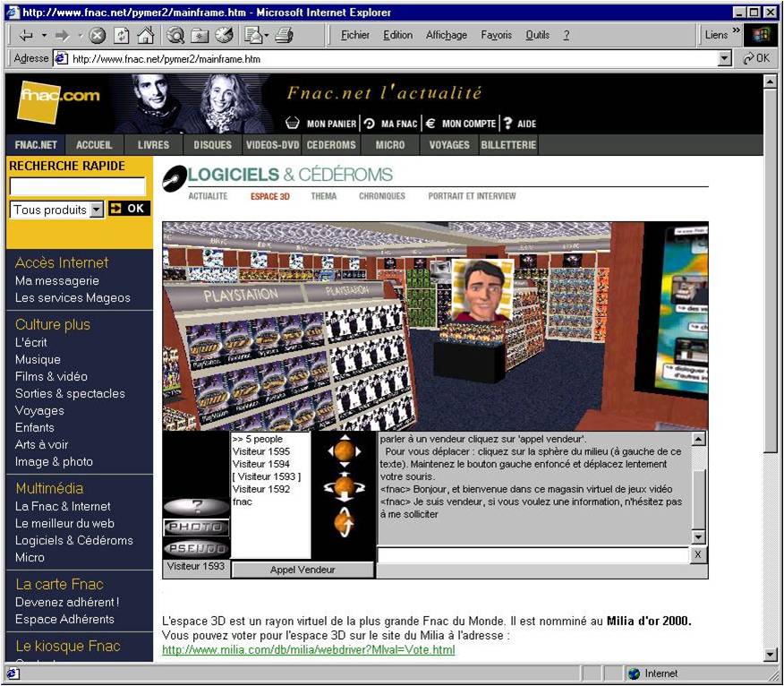Image resolution: width=784 pixels, height=686 pixels.
Task: Click the orange move sphere with four arrows
Action: click(x=345, y=450)
